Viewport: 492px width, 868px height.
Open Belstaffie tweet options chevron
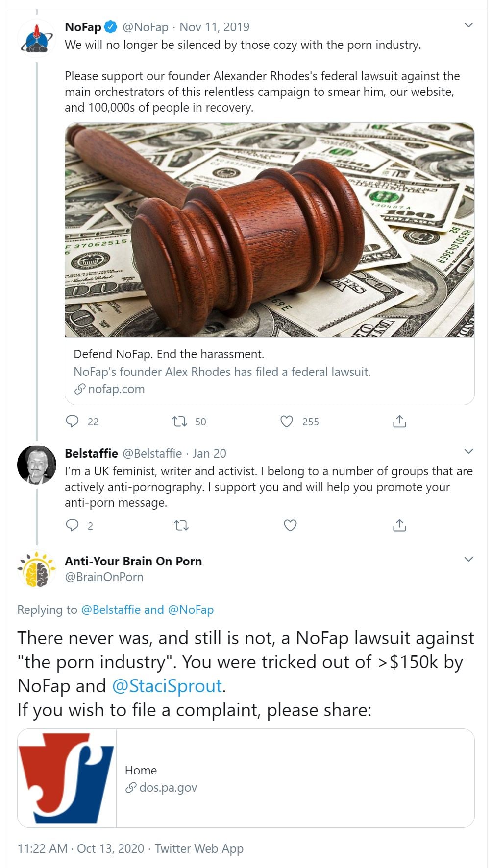(468, 451)
